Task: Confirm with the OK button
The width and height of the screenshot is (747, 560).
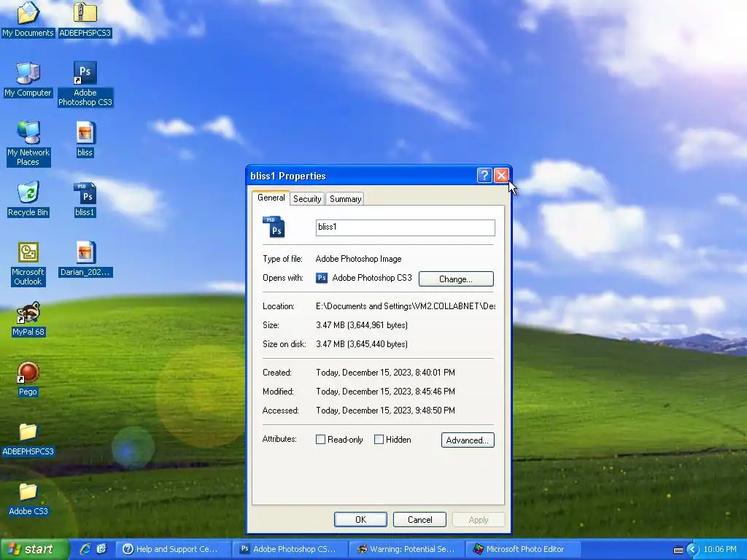Action: pyautogui.click(x=360, y=519)
